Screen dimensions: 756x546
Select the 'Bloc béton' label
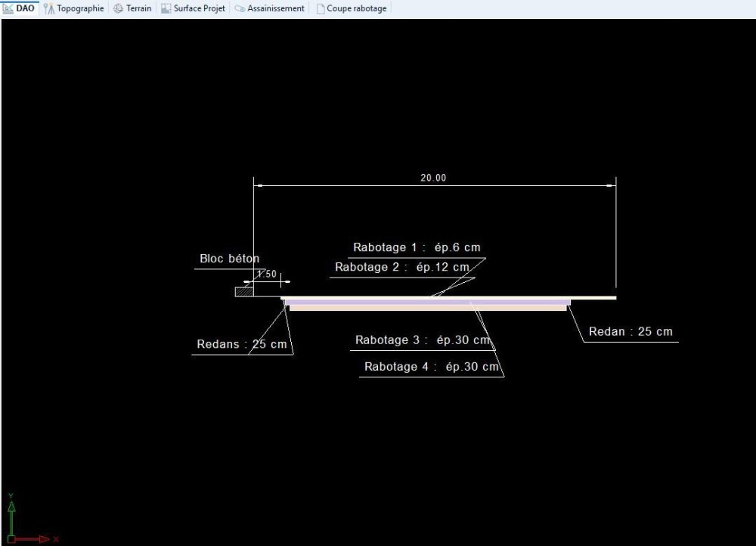(230, 259)
